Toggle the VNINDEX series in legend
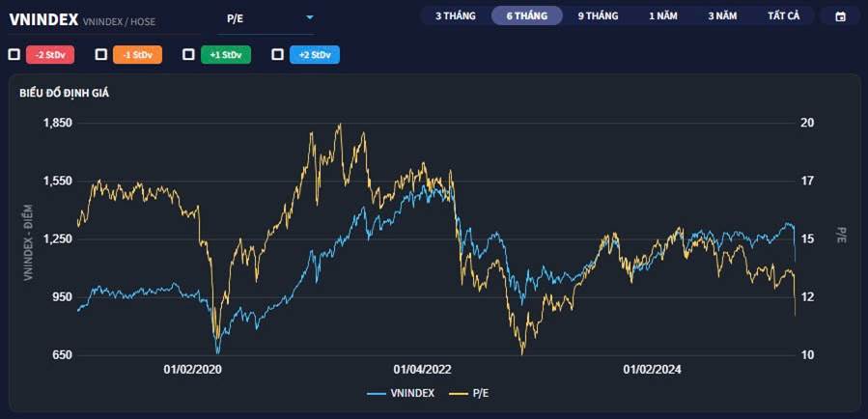The image size is (868, 419). [402, 393]
